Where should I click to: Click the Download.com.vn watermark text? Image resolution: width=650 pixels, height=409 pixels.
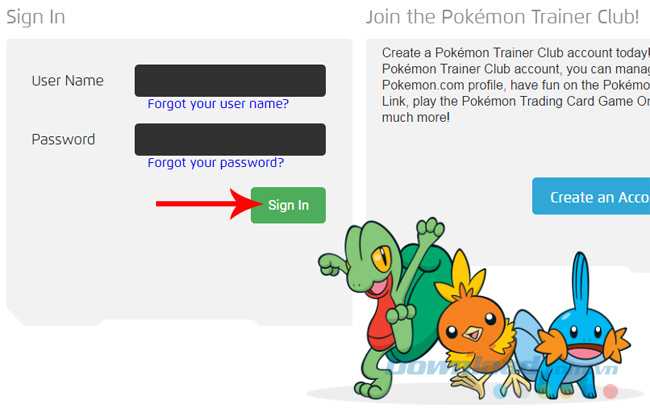(x=504, y=366)
